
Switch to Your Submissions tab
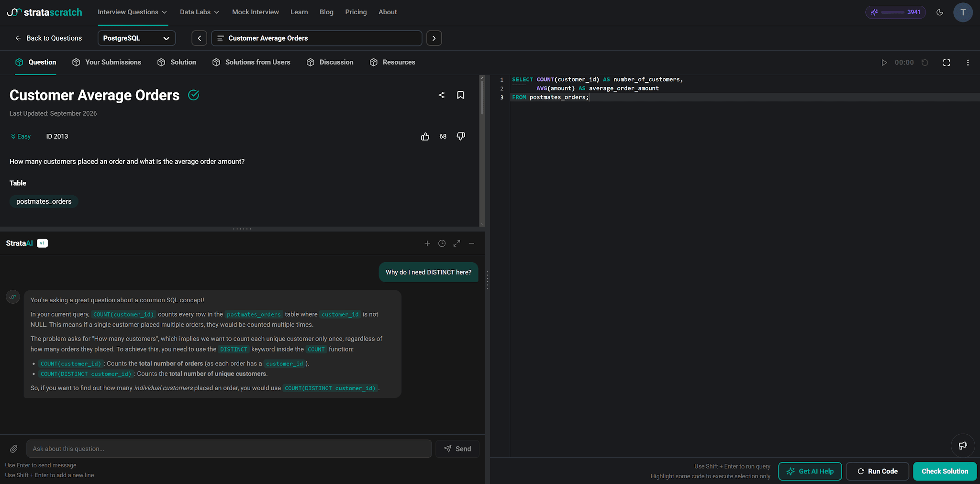coord(107,62)
